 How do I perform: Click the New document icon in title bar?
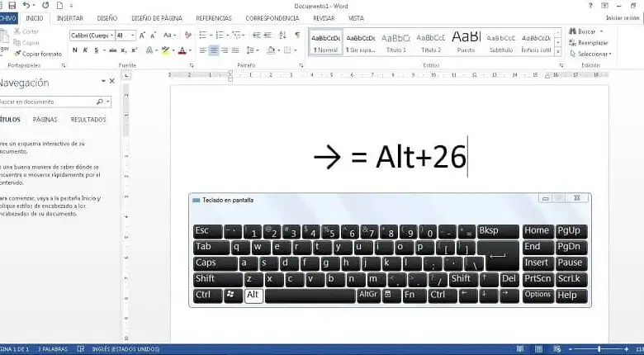pyautogui.click(x=59, y=5)
